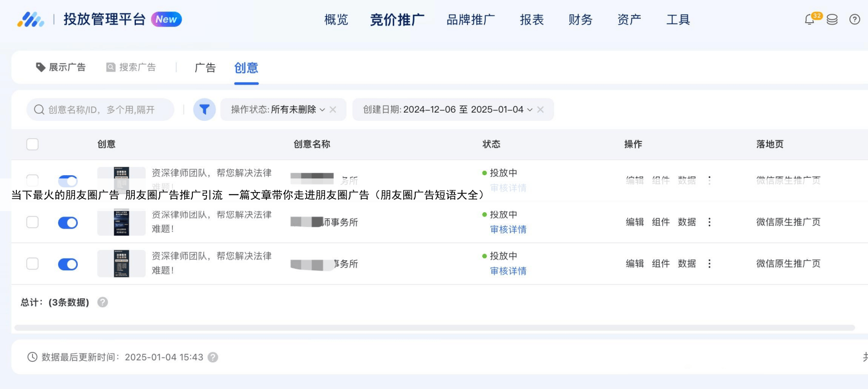
Task: Open the notification bell with 32 badge
Action: [810, 20]
